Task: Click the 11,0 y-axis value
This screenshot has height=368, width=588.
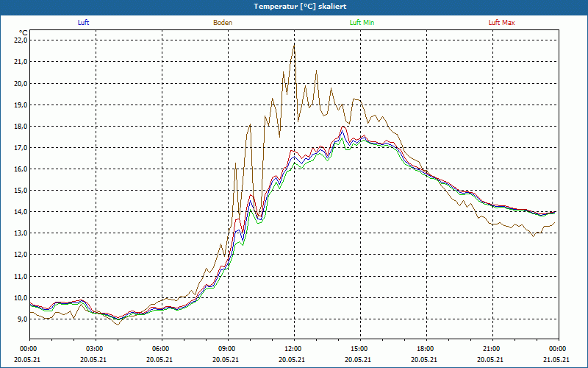Action: [x=21, y=277]
